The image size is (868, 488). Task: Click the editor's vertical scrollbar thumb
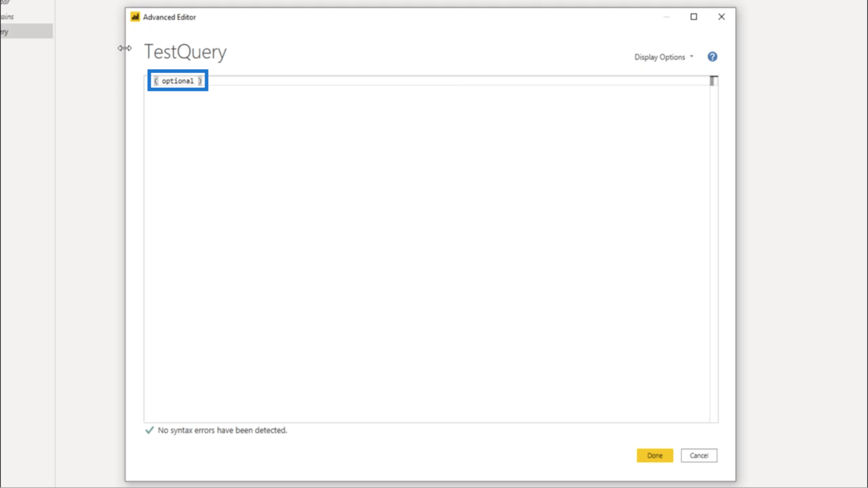[713, 81]
